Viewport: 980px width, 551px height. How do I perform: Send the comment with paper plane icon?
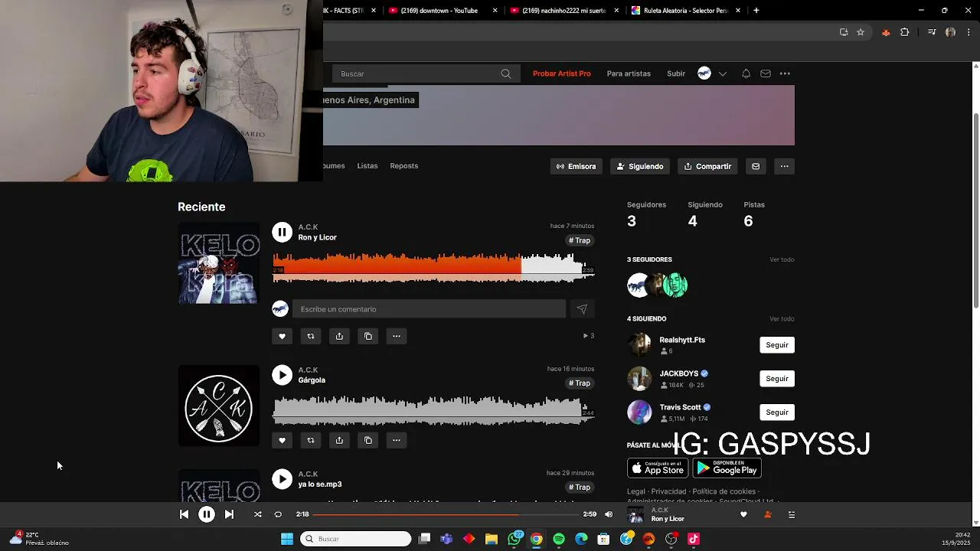(x=582, y=309)
